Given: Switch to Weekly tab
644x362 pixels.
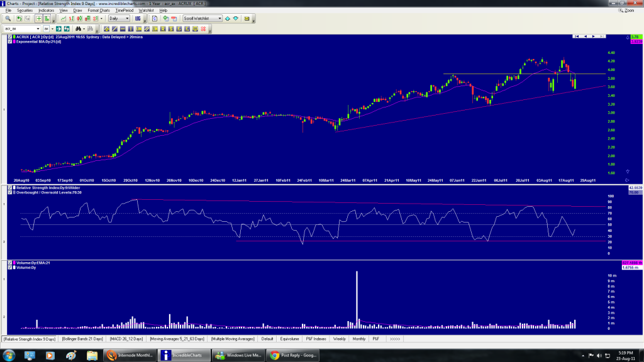Looking at the screenshot, I should coord(339,339).
